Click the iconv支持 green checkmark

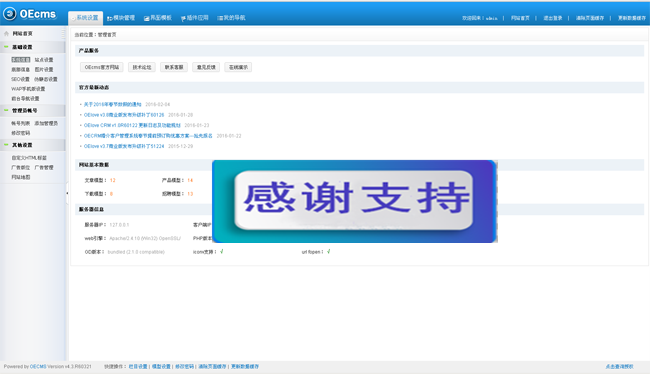(222, 251)
